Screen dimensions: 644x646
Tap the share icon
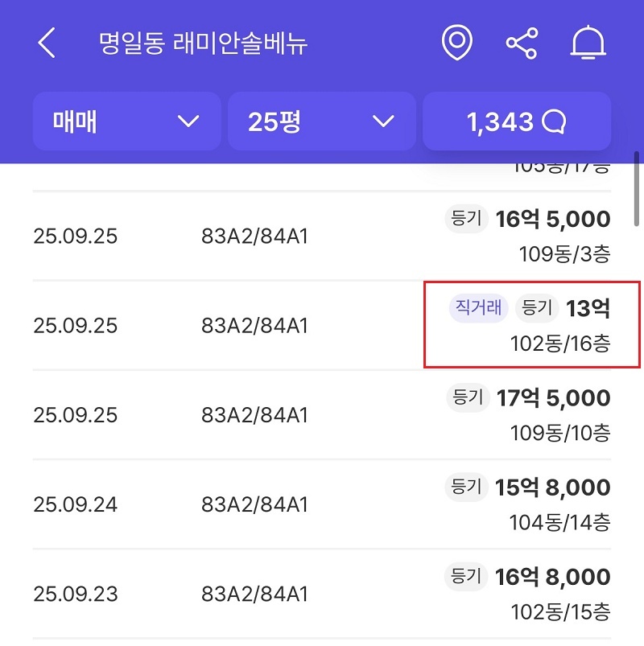pyautogui.click(x=522, y=43)
